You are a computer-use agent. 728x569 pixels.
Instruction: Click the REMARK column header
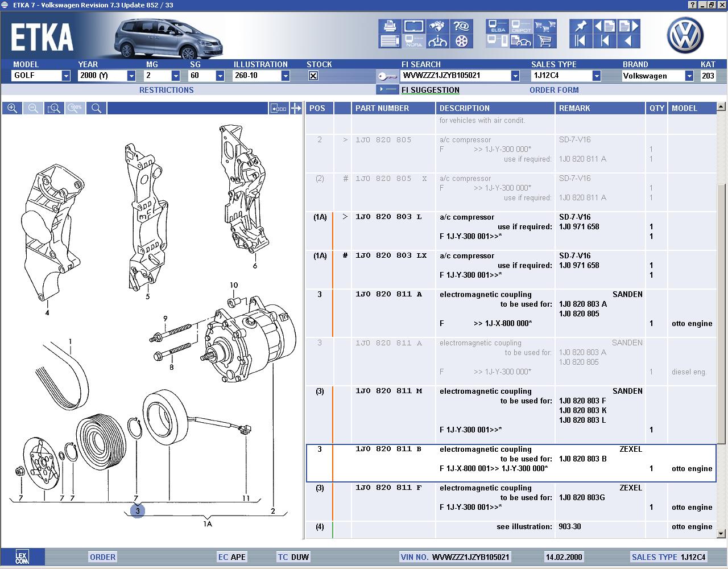coord(601,108)
